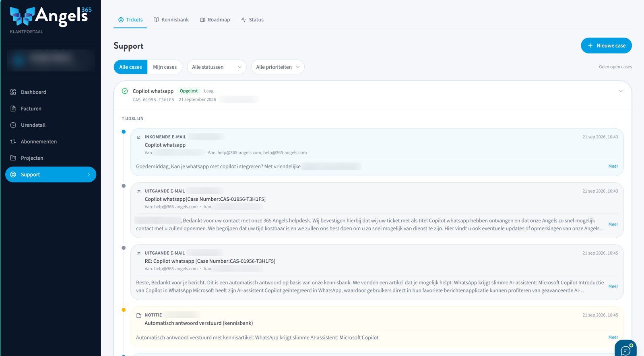Click the blue timeline dot for incoming email
The height and width of the screenshot is (356, 644).
coord(124,132)
